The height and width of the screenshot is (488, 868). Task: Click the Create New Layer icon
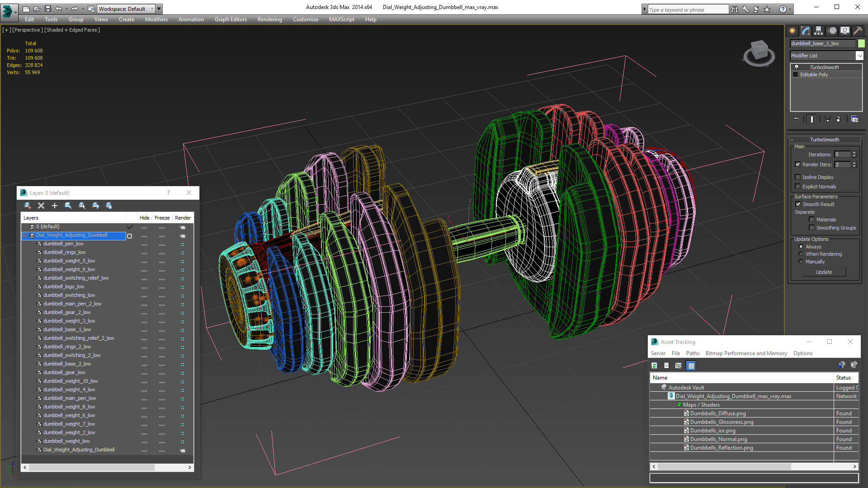[28, 206]
